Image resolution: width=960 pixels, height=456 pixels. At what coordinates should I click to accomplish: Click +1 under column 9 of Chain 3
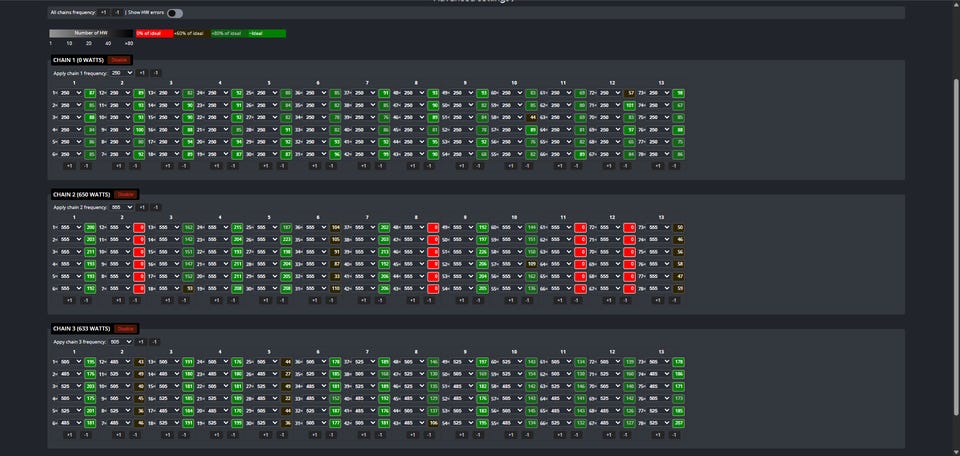coord(461,435)
